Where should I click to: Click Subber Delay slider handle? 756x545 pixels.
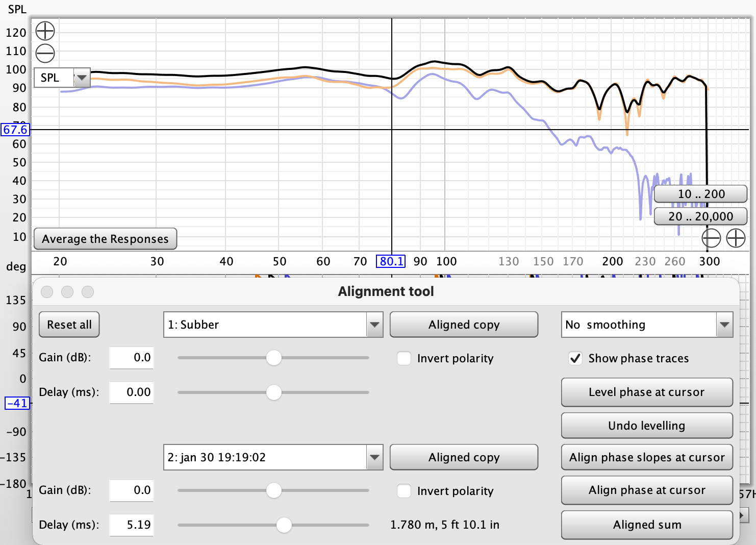(274, 392)
